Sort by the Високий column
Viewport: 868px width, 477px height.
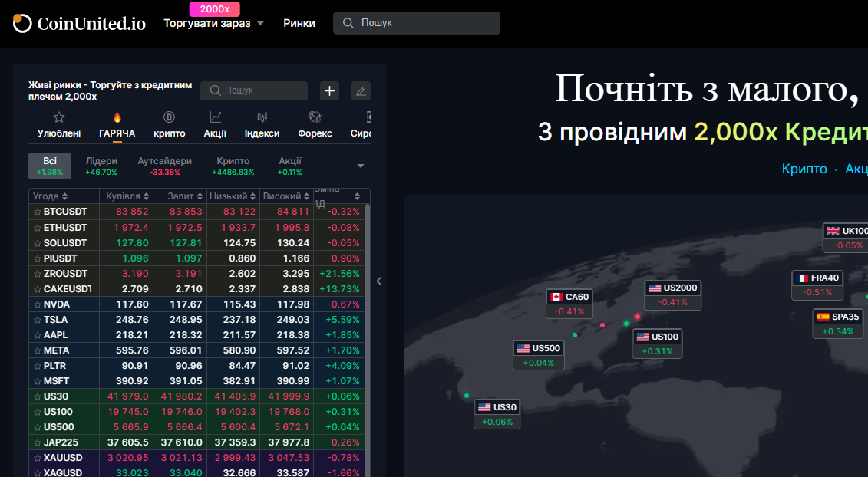286,196
